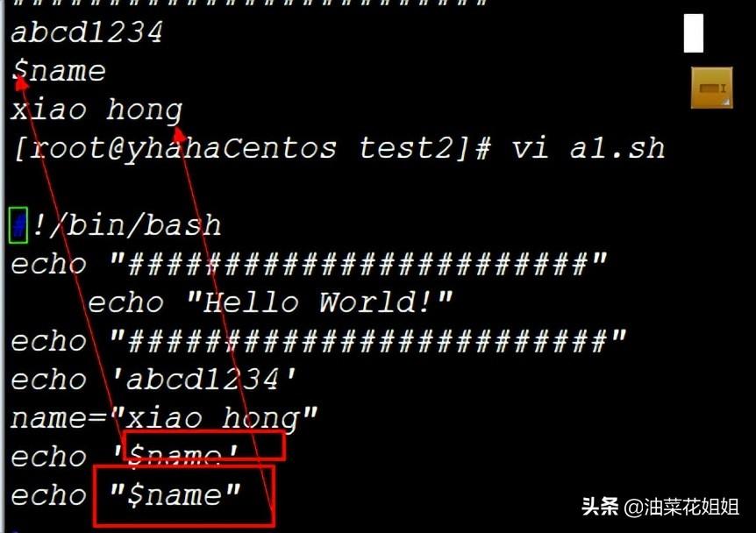Viewport: 756px width, 533px height.
Task: Click the @油菜花姐姐 author watermark
Action: pyautogui.click(x=681, y=507)
